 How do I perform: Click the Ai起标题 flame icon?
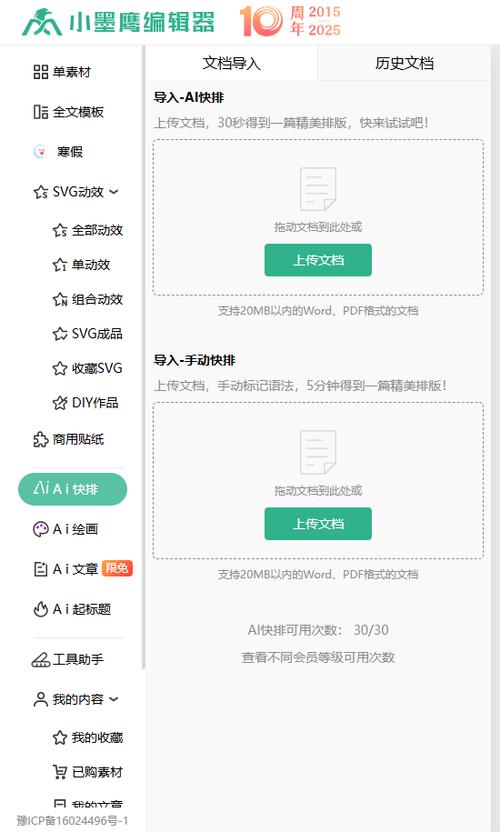point(41,609)
